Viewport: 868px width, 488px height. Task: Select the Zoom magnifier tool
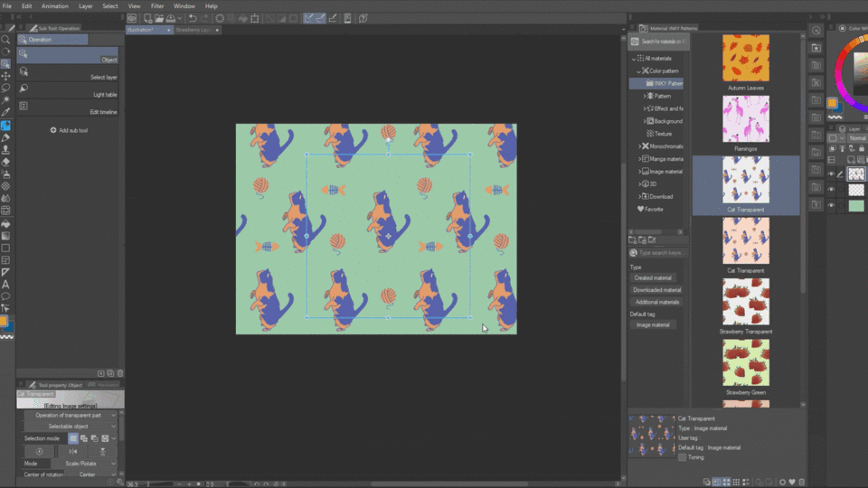pyautogui.click(x=5, y=40)
